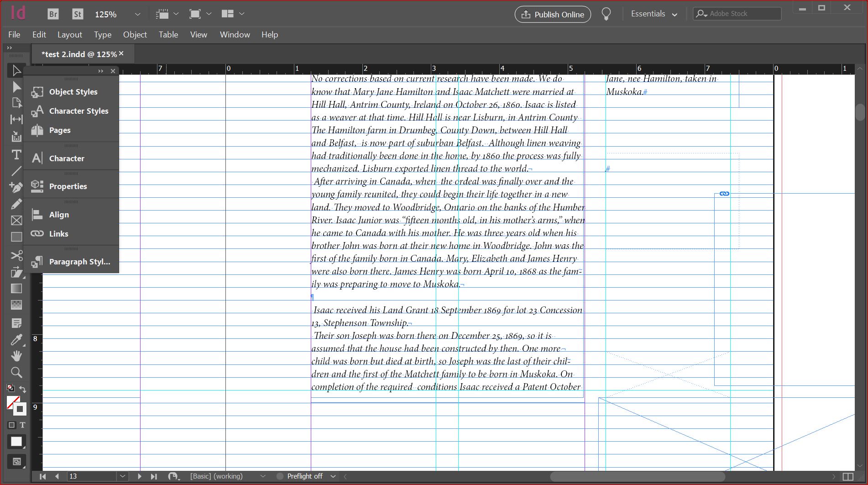Open Adobe Stock with St icon
The image size is (868, 485).
tap(78, 14)
